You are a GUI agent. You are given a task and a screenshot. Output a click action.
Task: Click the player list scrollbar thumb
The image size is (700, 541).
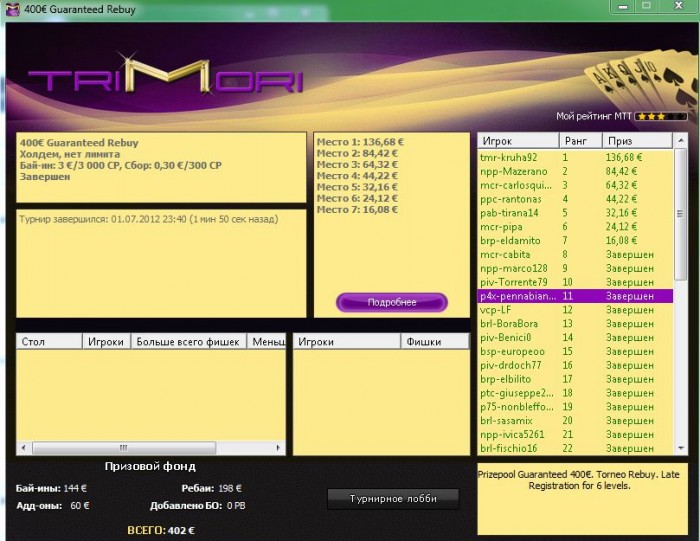coord(680,214)
